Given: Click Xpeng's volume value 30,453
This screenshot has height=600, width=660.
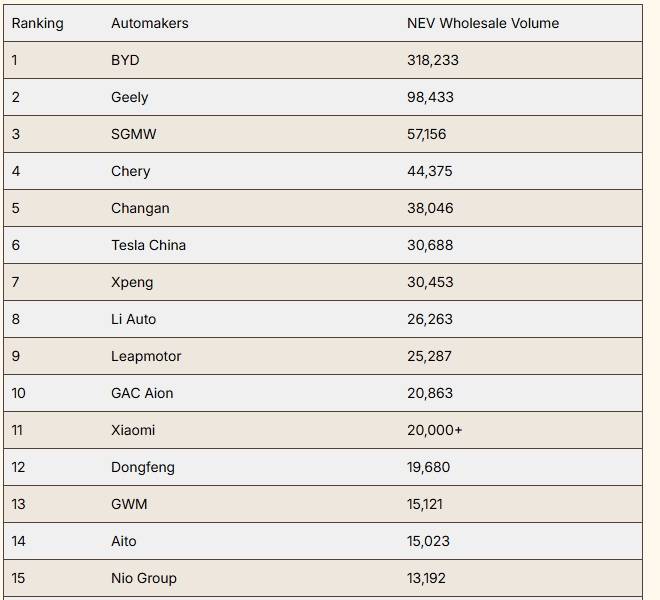Looking at the screenshot, I should click(430, 282).
